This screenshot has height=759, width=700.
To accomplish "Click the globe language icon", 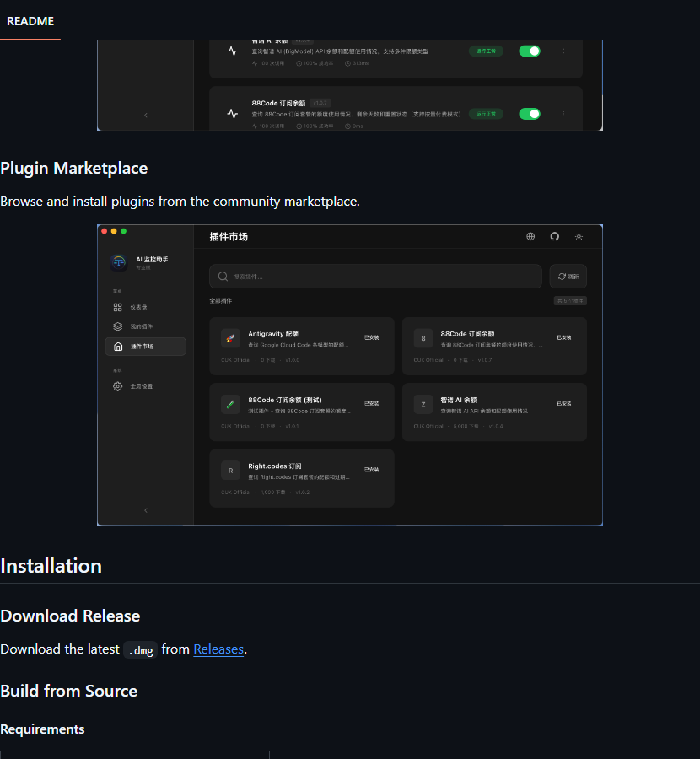I will click(x=530, y=237).
